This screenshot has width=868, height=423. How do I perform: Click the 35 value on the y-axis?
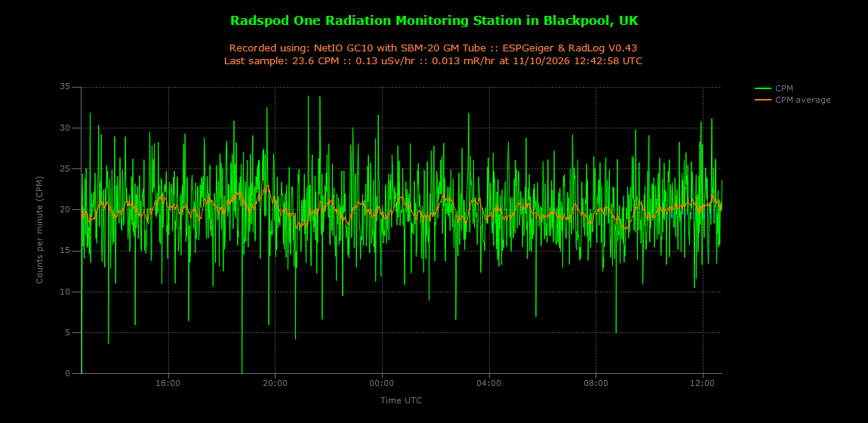click(66, 87)
